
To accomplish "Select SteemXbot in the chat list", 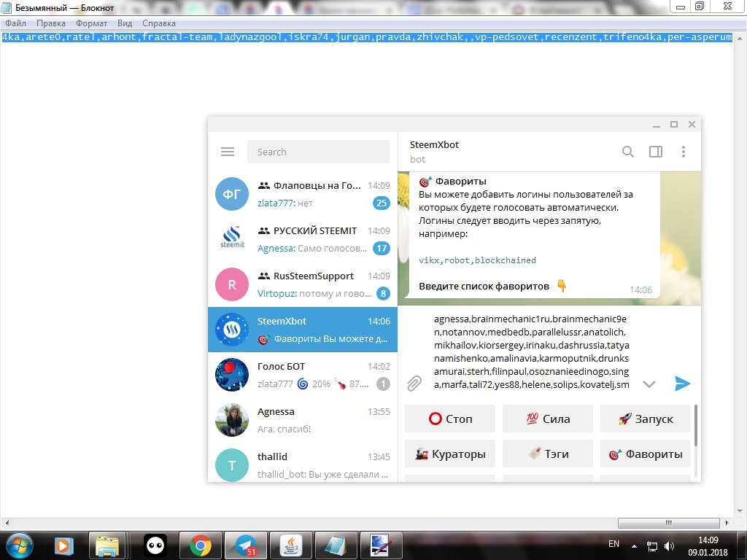I will tap(303, 330).
